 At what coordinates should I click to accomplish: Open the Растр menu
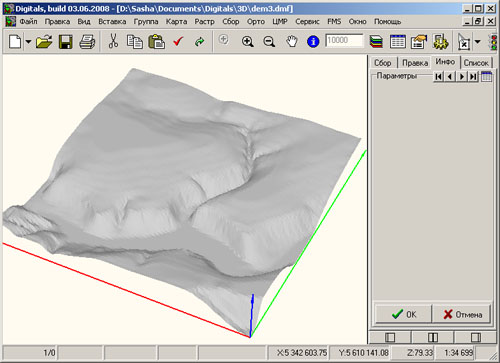click(x=204, y=22)
